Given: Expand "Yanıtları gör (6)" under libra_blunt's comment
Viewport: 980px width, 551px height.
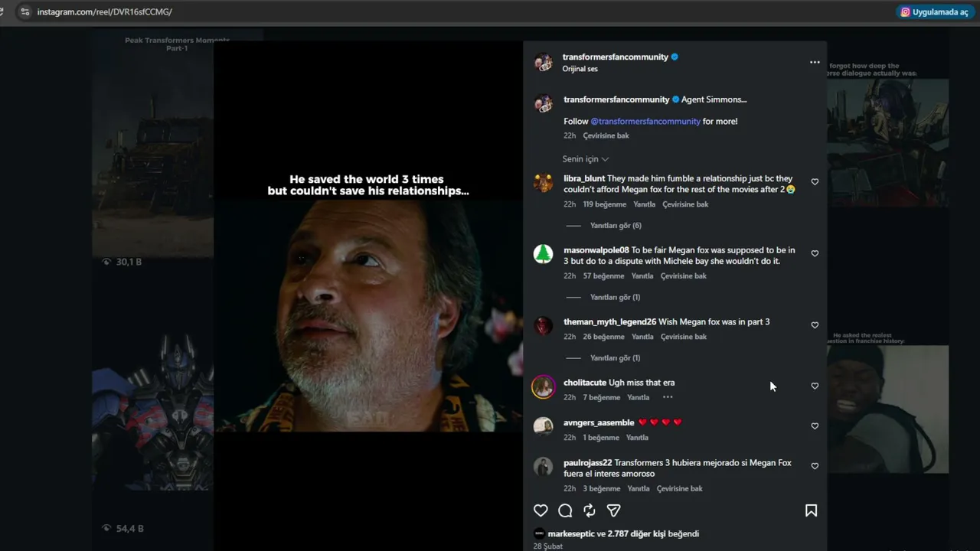Looking at the screenshot, I should click(616, 226).
